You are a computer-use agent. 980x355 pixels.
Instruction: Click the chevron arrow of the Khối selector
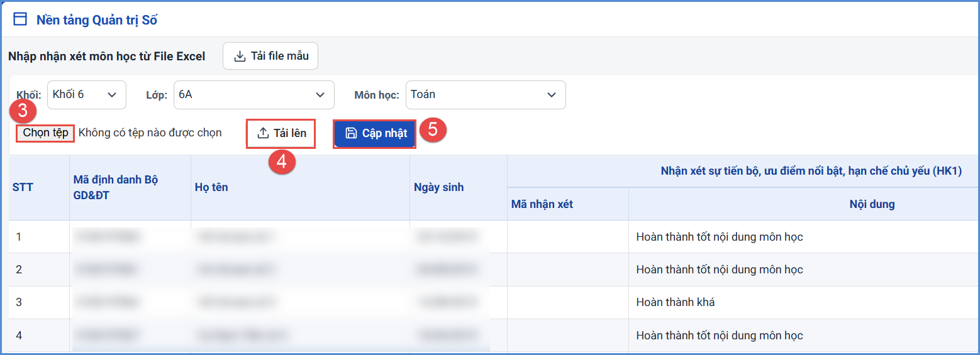[x=112, y=95]
